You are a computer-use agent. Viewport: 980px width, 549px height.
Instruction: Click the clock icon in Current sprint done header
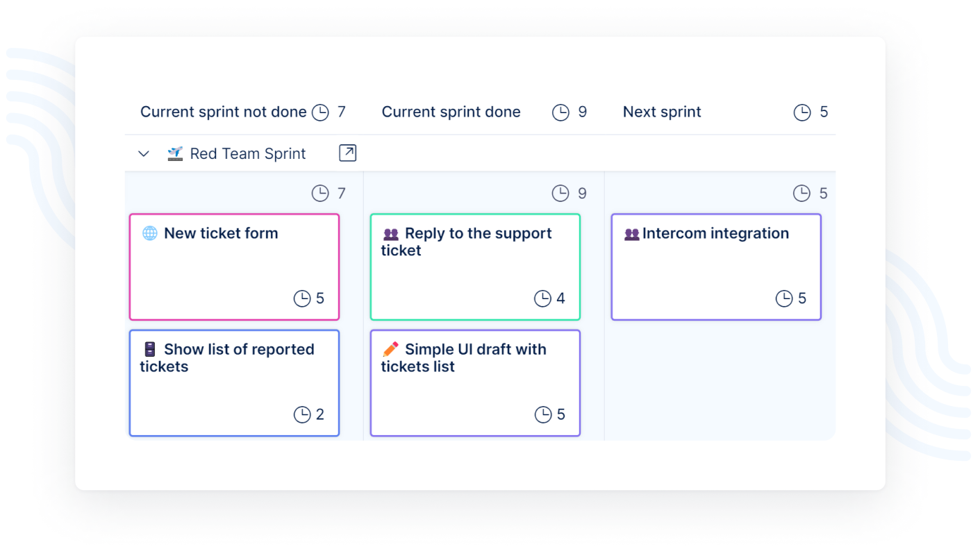pos(560,112)
